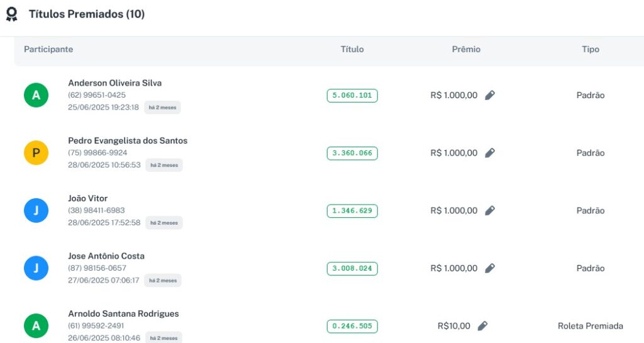This screenshot has width=644, height=343.
Task: Edit Arnoldo Santana Rodrigues' R$10,00 prize
Action: tap(482, 326)
